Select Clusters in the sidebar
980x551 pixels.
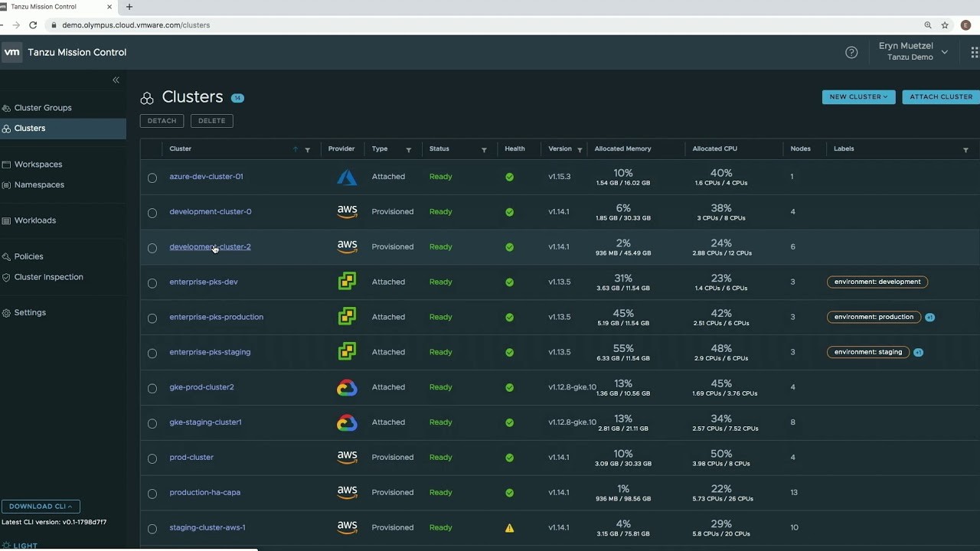[x=63, y=129]
